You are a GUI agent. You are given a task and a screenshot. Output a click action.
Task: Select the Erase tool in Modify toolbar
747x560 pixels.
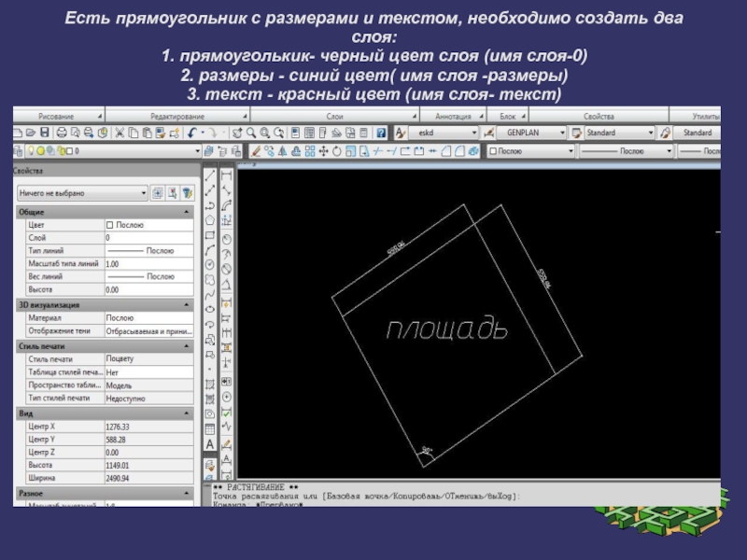pyautogui.click(x=256, y=151)
